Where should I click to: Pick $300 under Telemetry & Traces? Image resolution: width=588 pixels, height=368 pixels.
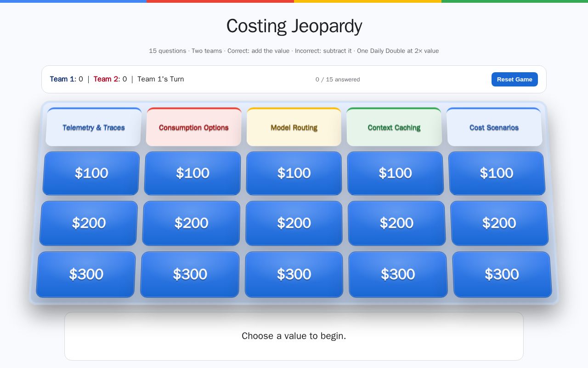(x=86, y=274)
